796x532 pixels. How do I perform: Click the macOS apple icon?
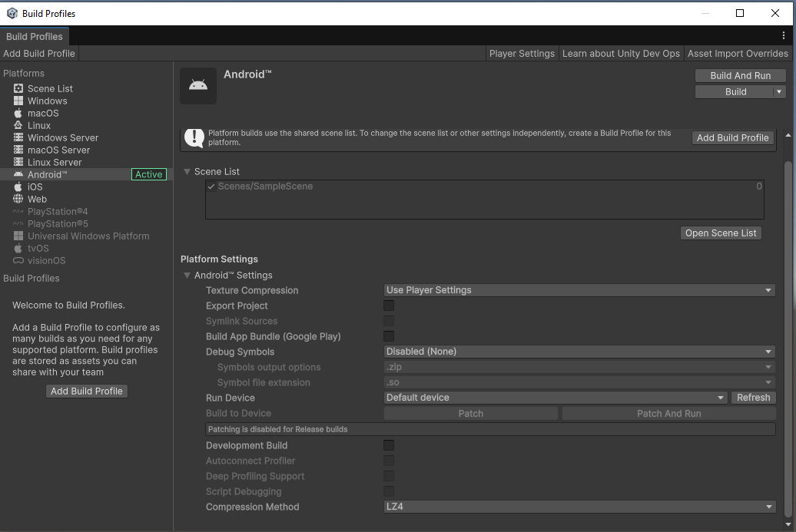click(18, 113)
